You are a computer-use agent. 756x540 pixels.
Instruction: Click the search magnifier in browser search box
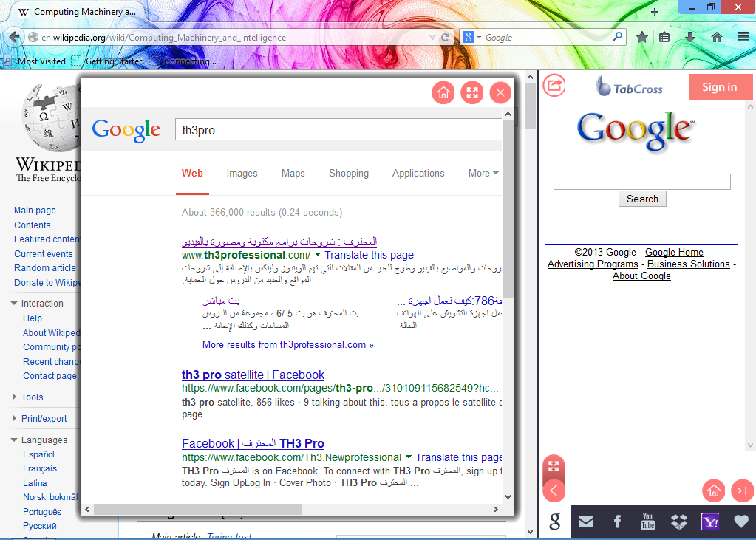click(617, 37)
